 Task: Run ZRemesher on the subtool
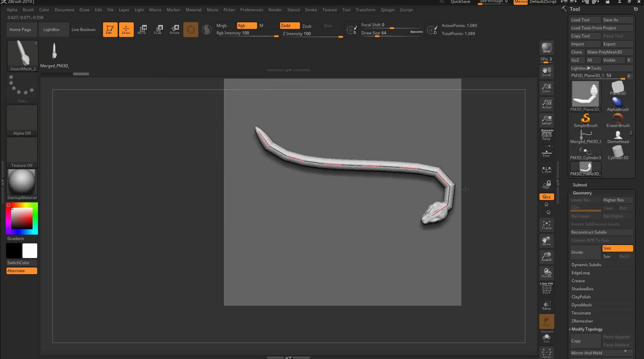coord(582,321)
